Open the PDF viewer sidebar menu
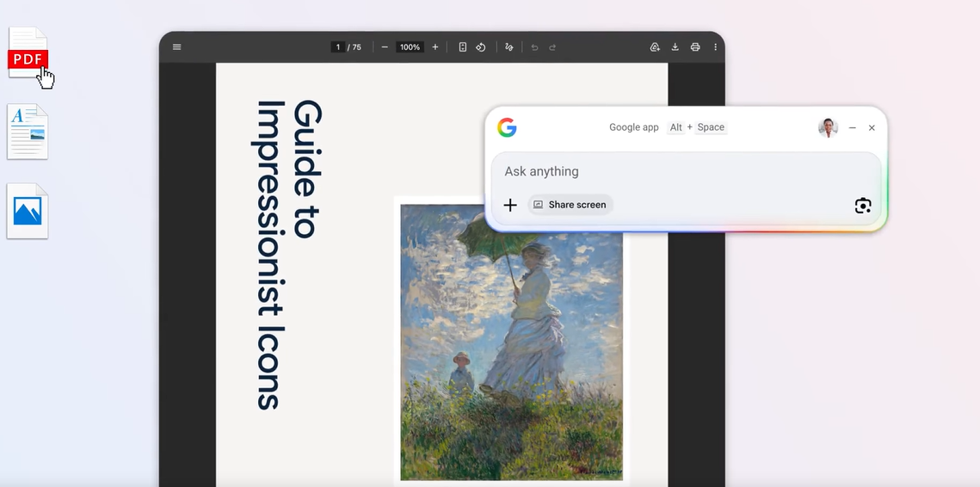The image size is (980, 487). 177,46
